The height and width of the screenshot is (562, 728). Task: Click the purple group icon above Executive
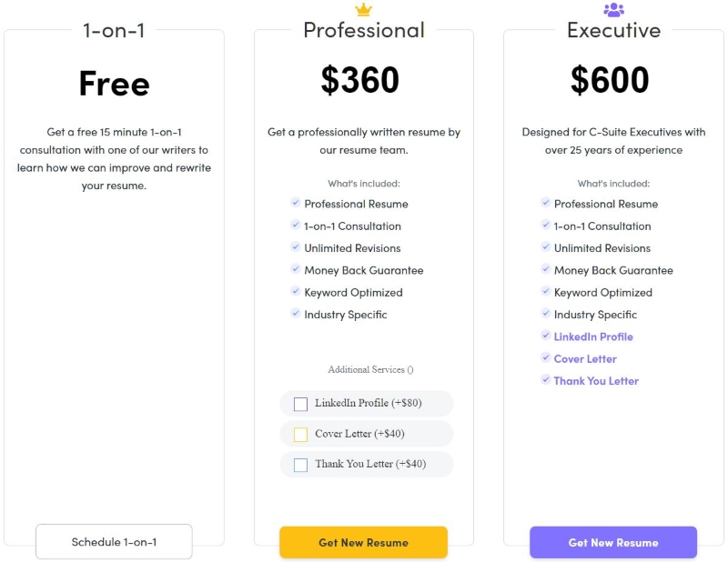pos(613,9)
